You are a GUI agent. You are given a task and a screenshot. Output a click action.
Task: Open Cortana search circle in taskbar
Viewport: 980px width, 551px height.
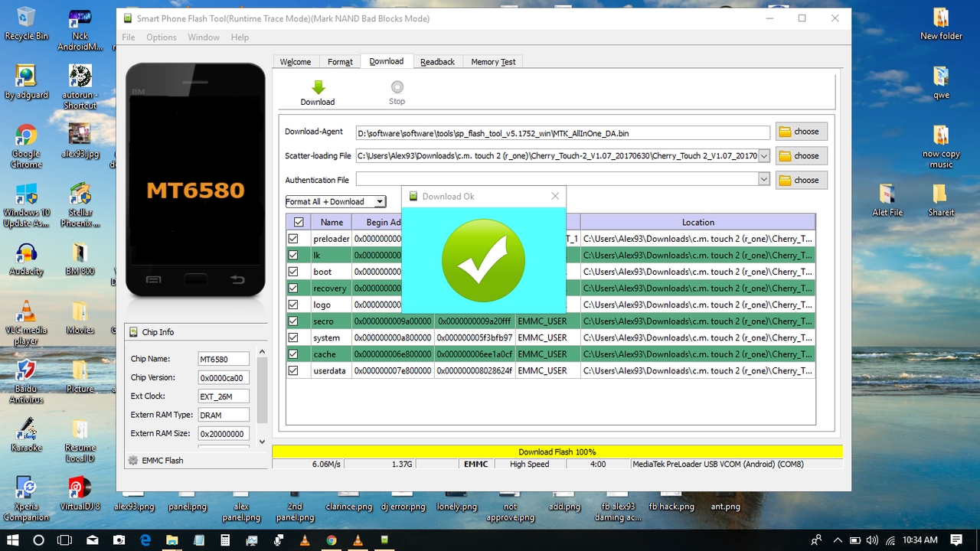pos(40,540)
